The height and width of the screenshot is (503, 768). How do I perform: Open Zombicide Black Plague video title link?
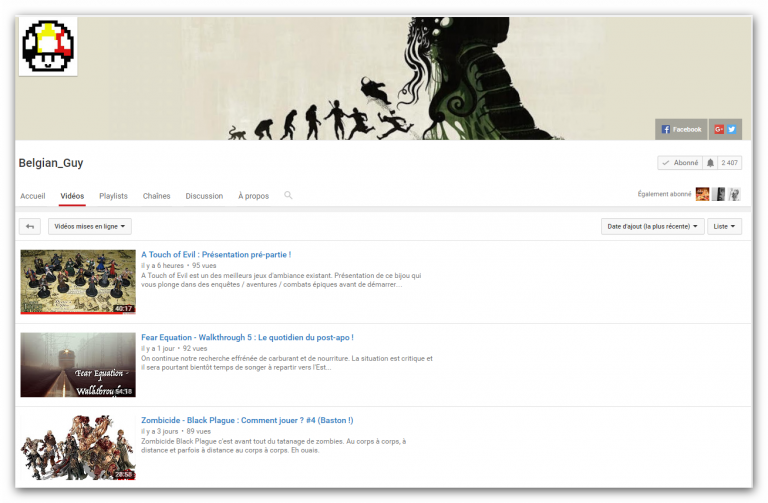(x=247, y=420)
